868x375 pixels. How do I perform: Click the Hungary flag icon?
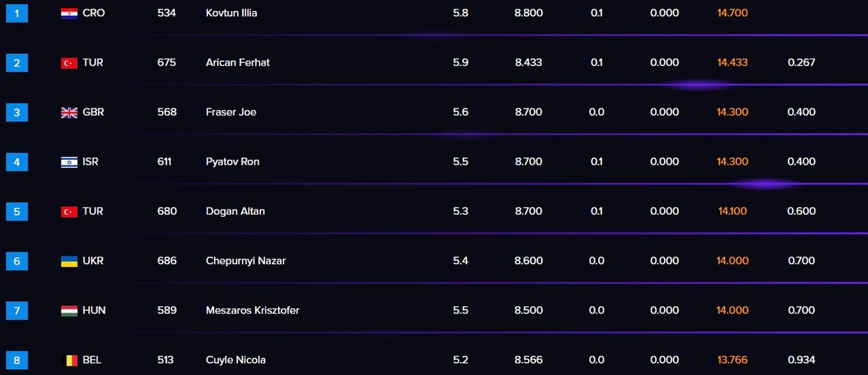(x=69, y=311)
